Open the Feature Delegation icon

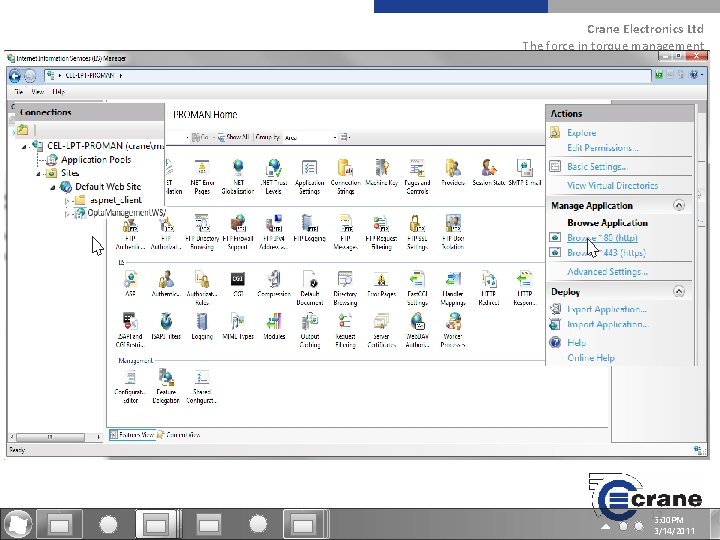(x=166, y=386)
